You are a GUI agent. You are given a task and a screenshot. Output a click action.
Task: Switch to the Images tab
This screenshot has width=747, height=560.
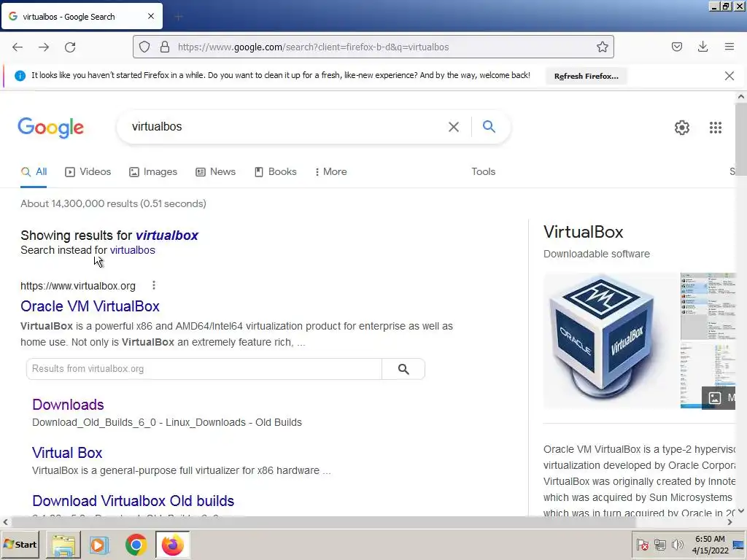pyautogui.click(x=153, y=172)
